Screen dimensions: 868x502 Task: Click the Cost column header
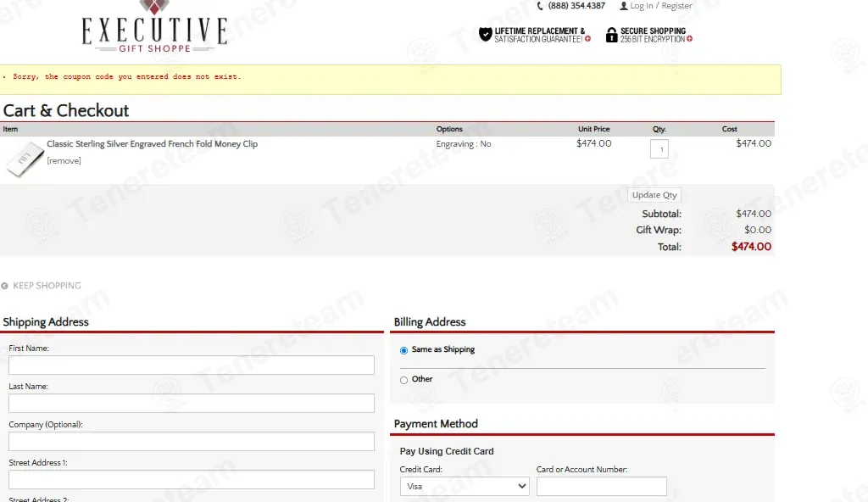pos(729,129)
